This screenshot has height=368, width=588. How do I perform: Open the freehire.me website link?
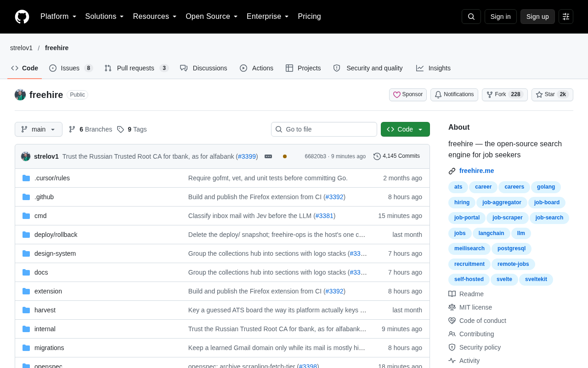click(x=476, y=171)
